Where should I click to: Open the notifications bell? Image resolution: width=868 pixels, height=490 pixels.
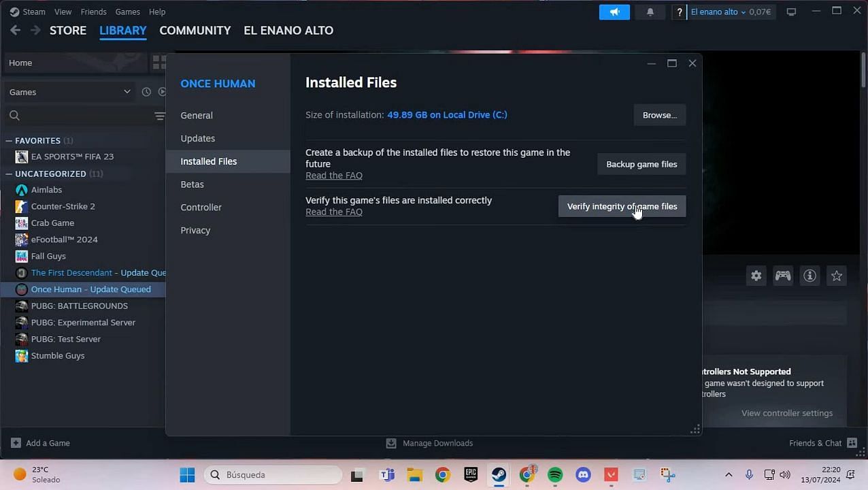650,12
